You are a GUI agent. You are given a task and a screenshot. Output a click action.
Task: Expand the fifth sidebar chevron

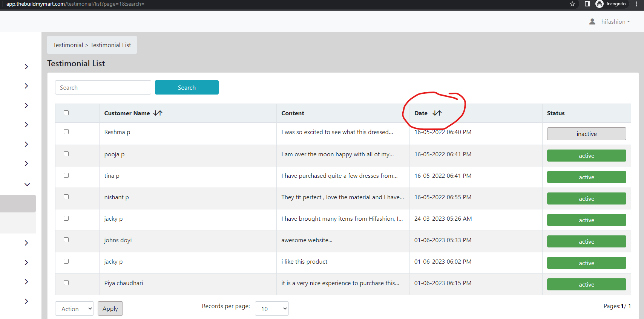point(26,144)
